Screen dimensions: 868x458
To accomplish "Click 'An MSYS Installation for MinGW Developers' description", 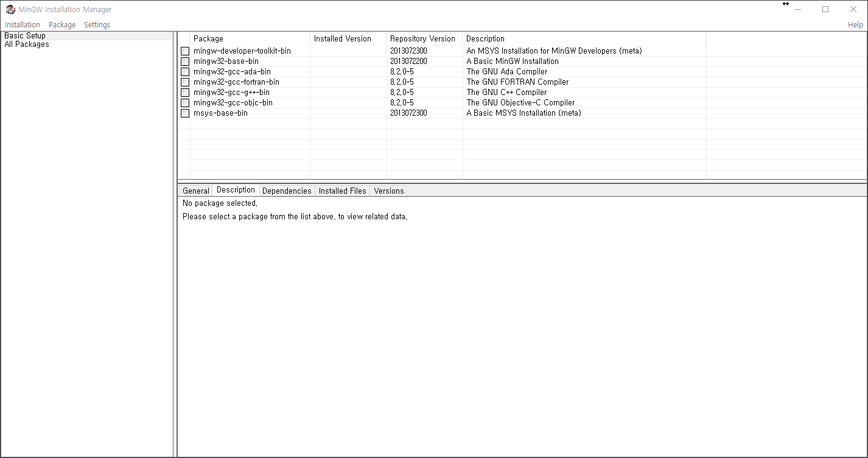I will 554,51.
